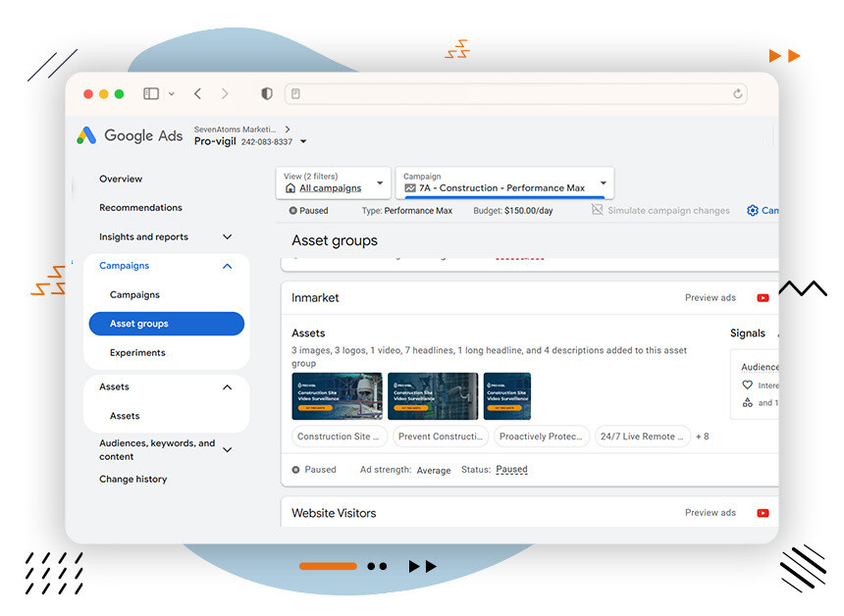Click the Paused status link of Inmarket group

coord(511,470)
